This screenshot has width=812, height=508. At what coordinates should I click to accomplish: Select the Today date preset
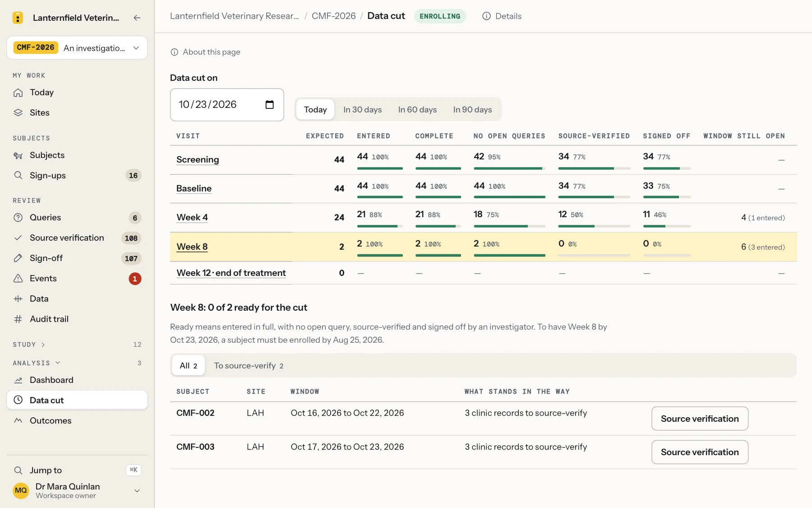pyautogui.click(x=315, y=110)
